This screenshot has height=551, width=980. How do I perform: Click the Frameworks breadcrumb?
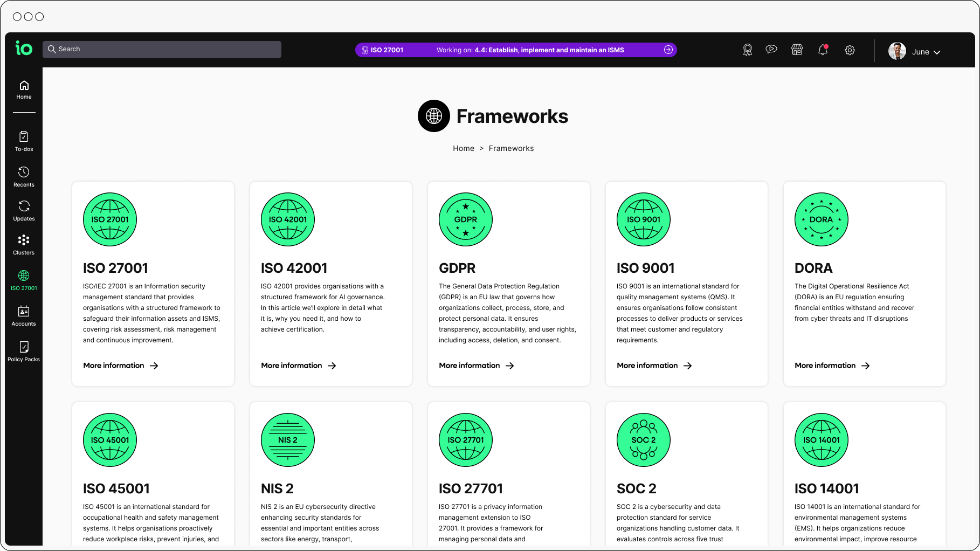(x=511, y=148)
